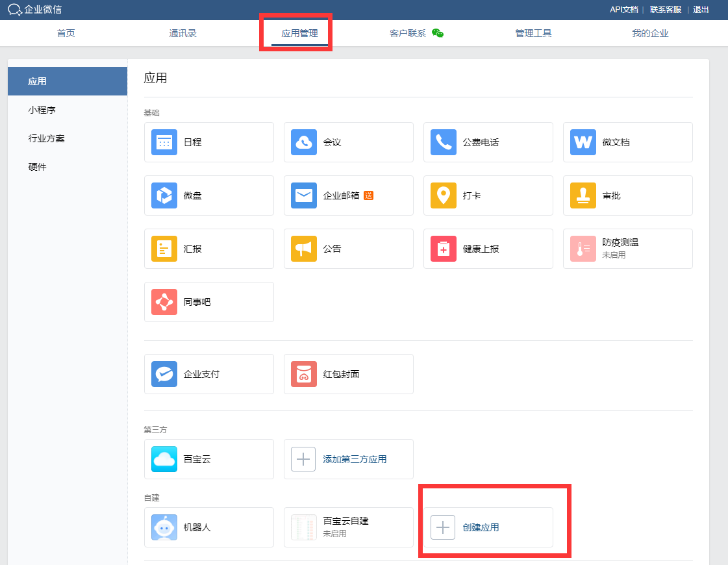The image size is (728, 565).
Task: Open the 汇报 report icon
Action: pos(164,249)
